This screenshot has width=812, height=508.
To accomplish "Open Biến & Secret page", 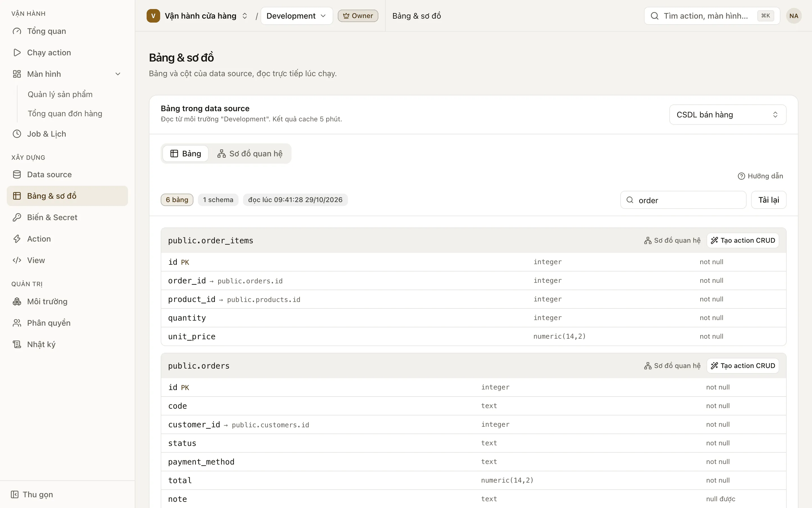I will (67, 217).
